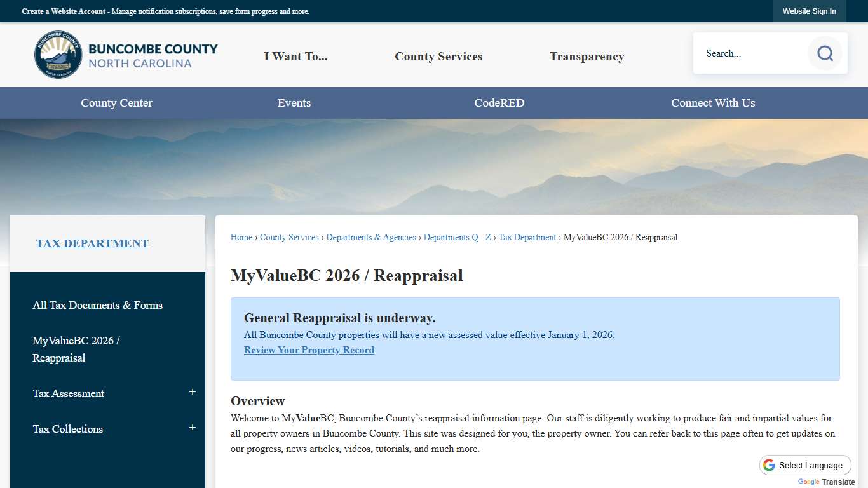
Task: Open the County Services navigation menu
Action: click(x=438, y=56)
